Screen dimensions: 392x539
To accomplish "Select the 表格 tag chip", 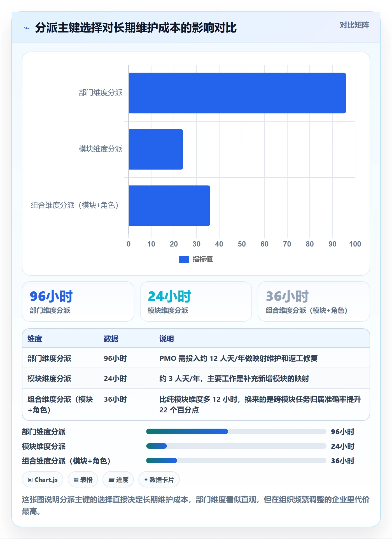I will pyautogui.click(x=83, y=480).
